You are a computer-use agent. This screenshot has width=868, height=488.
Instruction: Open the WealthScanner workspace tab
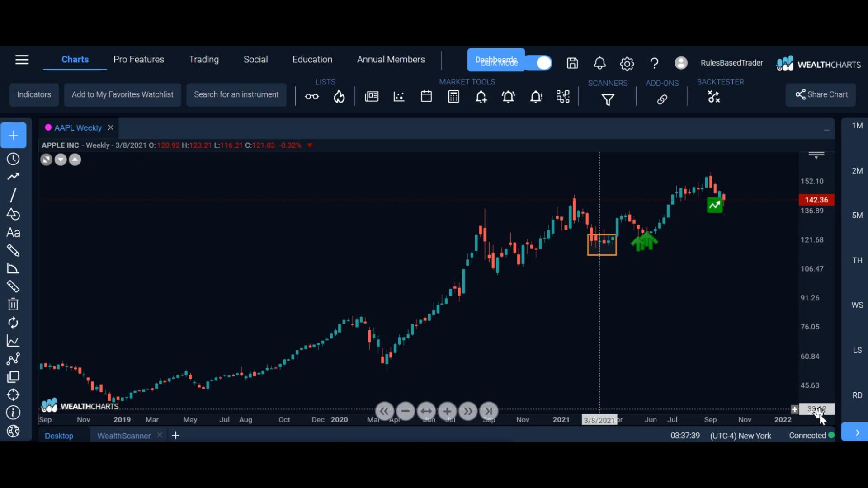(124, 436)
